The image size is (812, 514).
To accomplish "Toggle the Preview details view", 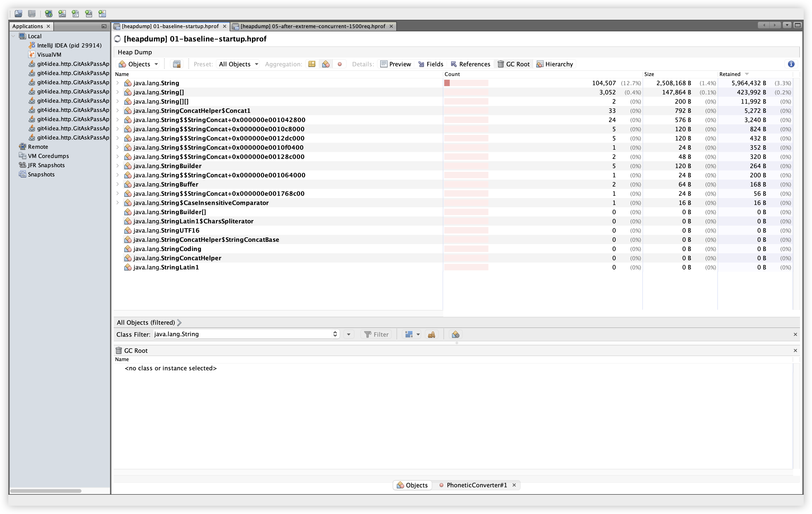I will coord(396,64).
